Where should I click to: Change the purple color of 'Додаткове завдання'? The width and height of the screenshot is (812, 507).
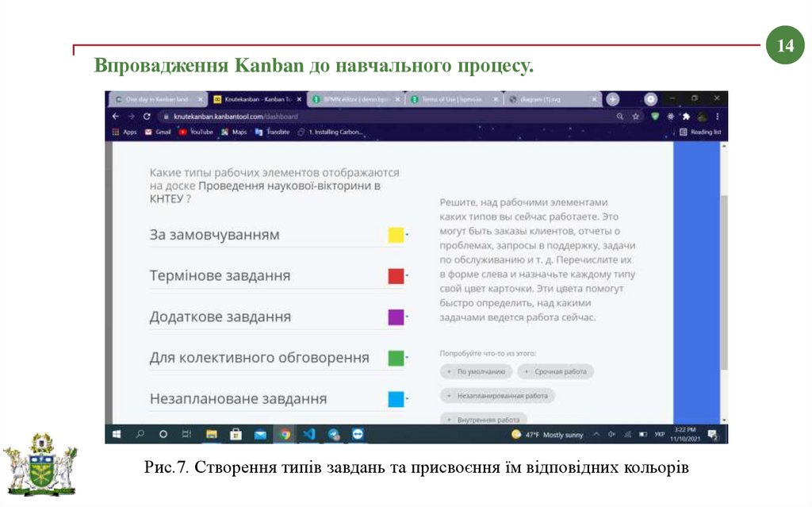tap(396, 317)
